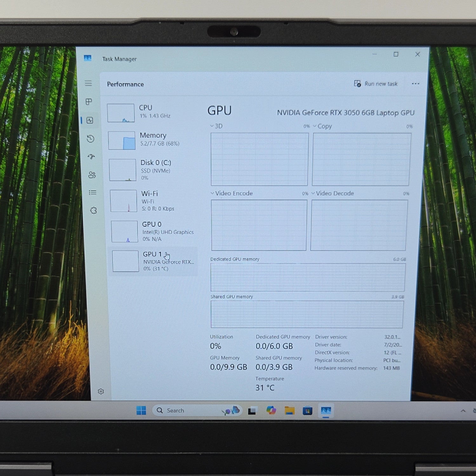Open the hamburger navigation menu

click(88, 83)
